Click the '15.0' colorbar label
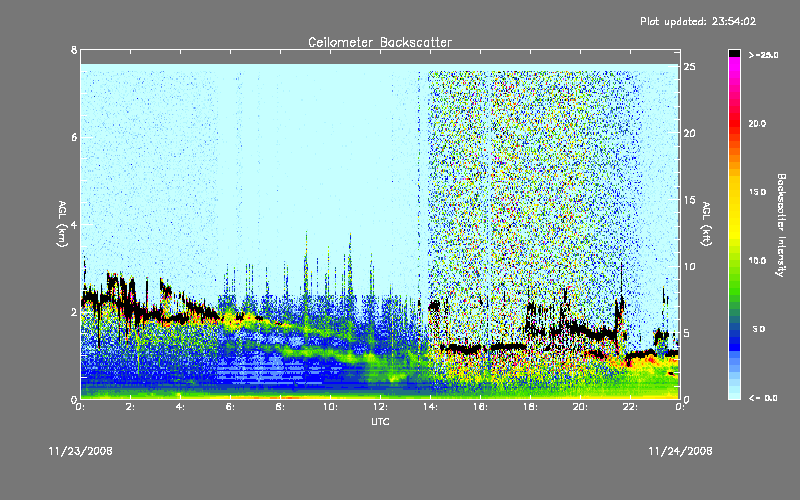The height and width of the screenshot is (500, 800). coord(758,192)
